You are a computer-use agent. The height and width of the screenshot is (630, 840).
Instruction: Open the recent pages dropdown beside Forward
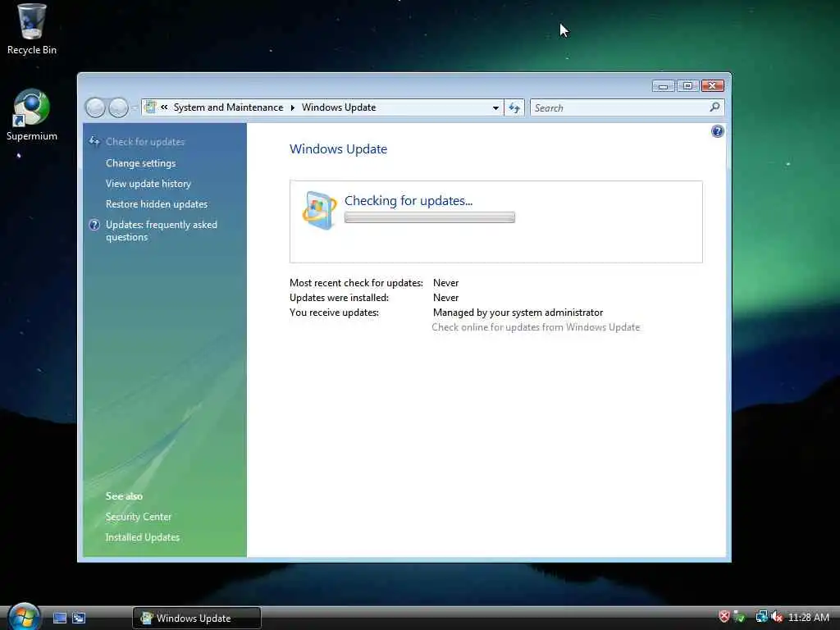(134, 107)
